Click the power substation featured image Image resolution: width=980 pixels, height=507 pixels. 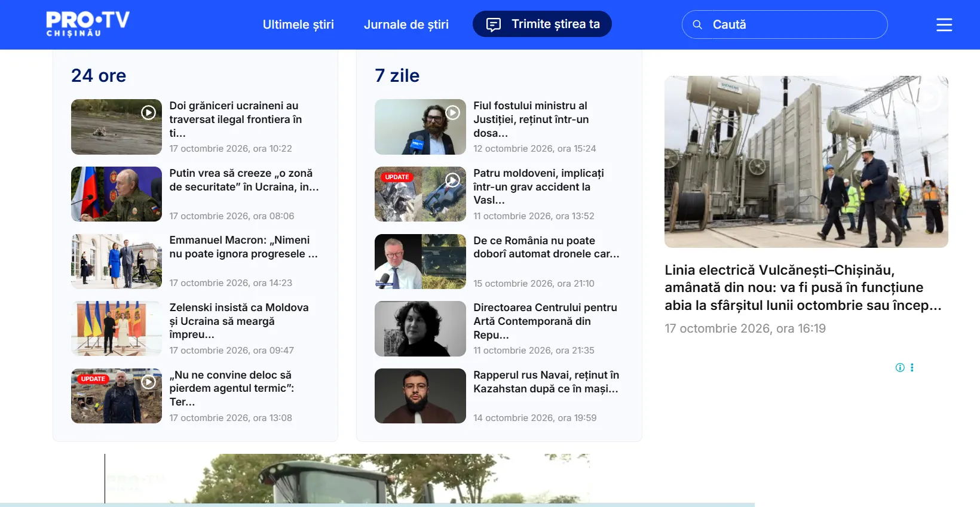pyautogui.click(x=806, y=162)
